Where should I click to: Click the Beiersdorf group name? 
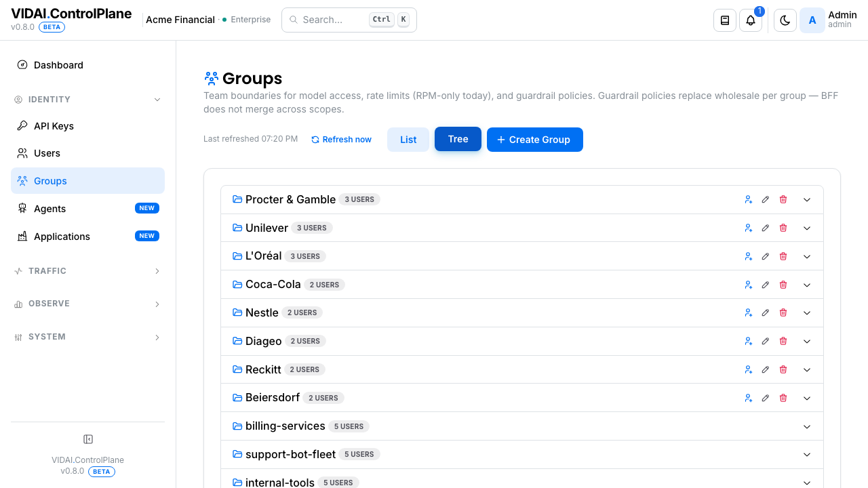click(273, 398)
